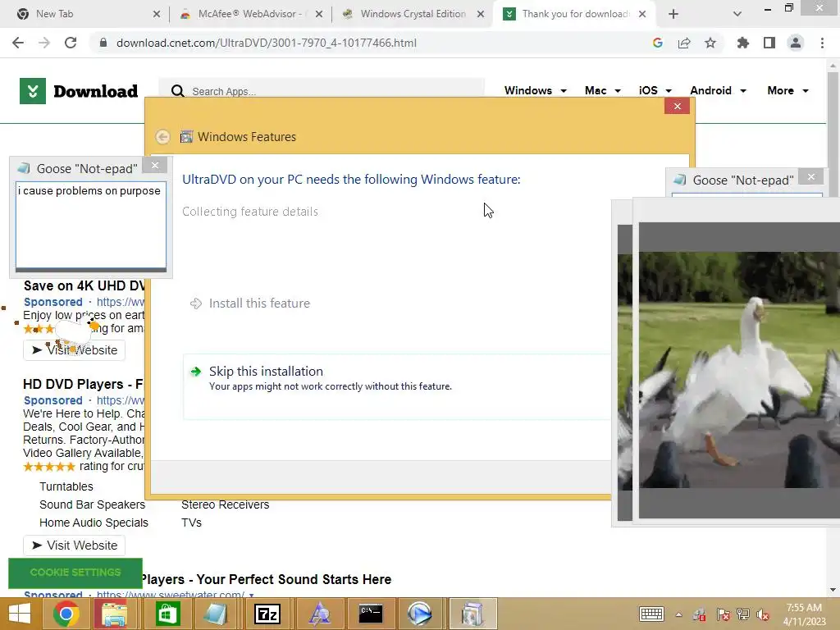Click the goose image thumbnail
The image size is (840, 630).
tap(739, 370)
